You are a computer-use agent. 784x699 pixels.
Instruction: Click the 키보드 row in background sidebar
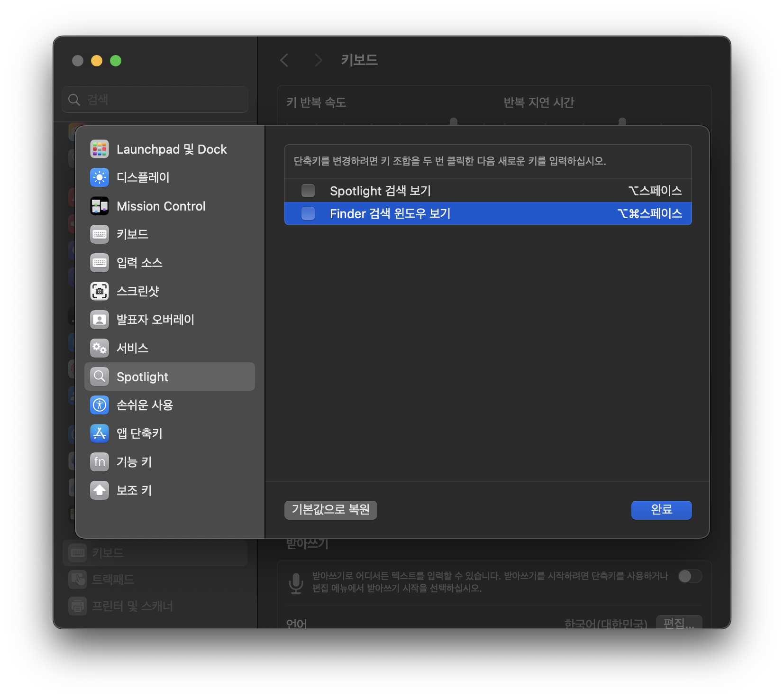(155, 553)
